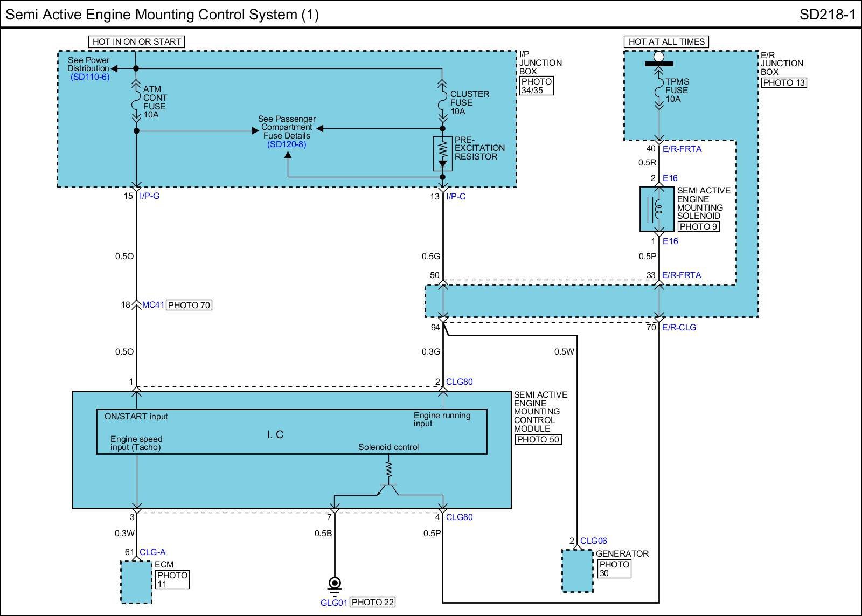Select the pre-excitation resistor symbol

click(x=443, y=154)
